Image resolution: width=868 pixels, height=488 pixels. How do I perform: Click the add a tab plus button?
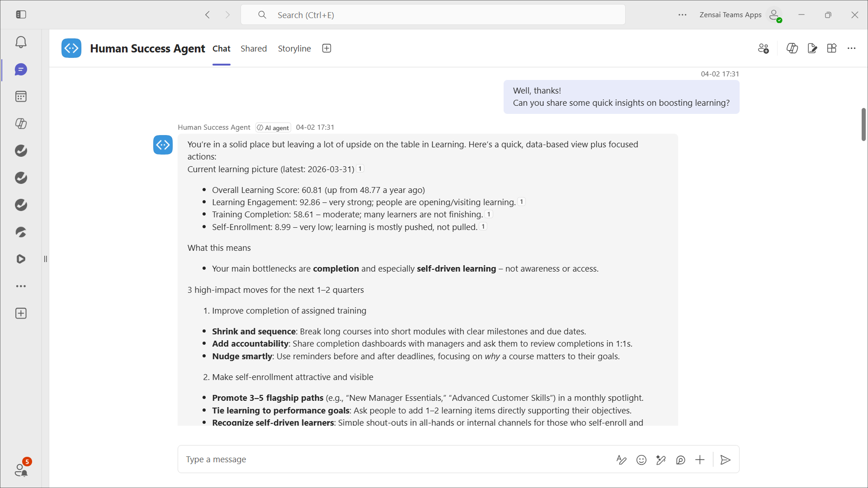(326, 48)
